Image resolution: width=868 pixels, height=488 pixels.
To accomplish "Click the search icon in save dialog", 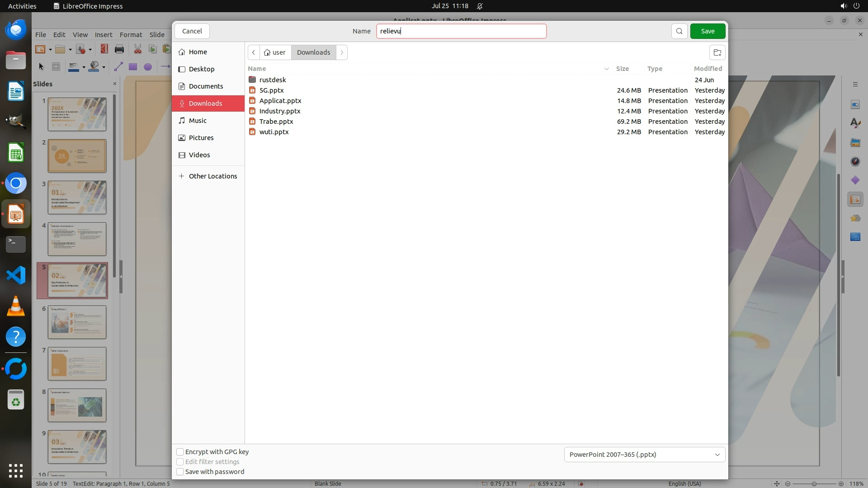I will 679,31.
